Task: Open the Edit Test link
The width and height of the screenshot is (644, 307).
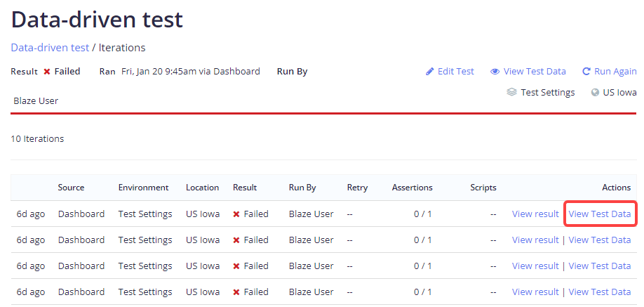Action: [x=455, y=72]
